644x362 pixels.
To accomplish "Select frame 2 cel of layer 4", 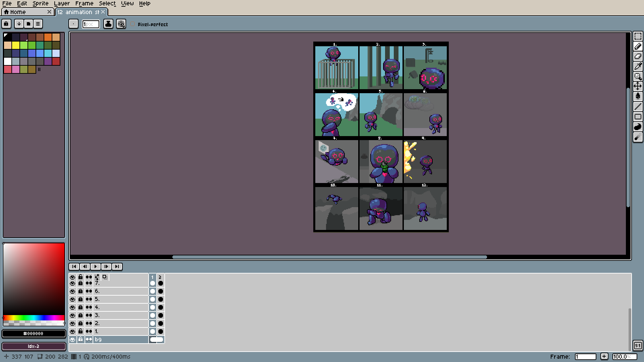I will coord(161,307).
